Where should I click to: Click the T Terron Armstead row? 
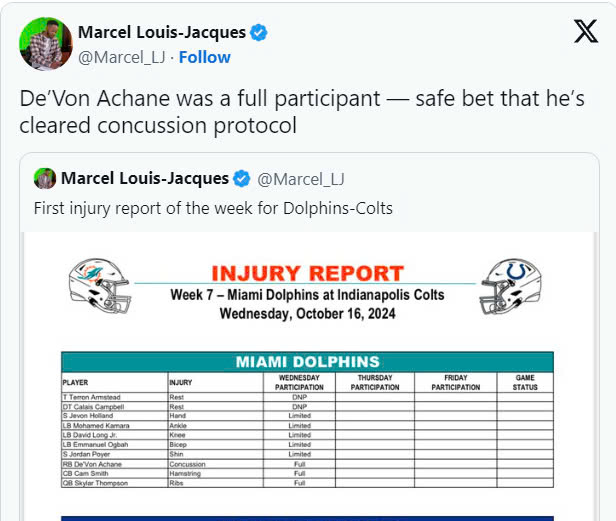tap(308, 397)
